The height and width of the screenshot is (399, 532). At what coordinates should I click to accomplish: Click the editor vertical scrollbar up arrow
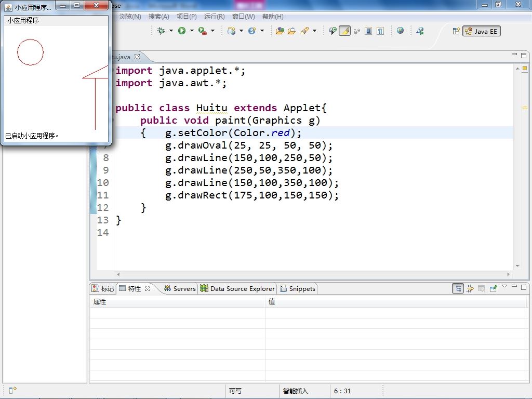[x=517, y=69]
